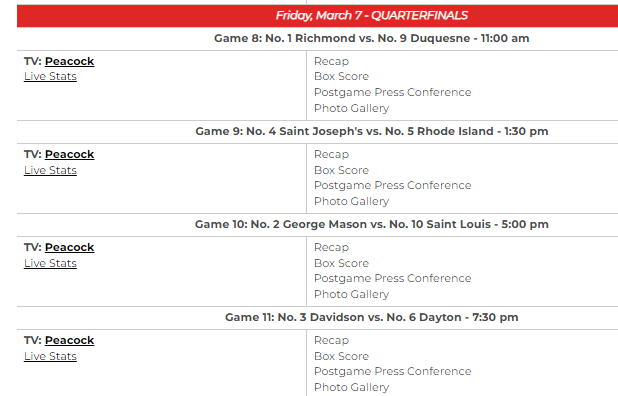Open Game 10 Postgame Press Conference
Image resolution: width=618 pixels, height=396 pixels.
[x=393, y=278]
